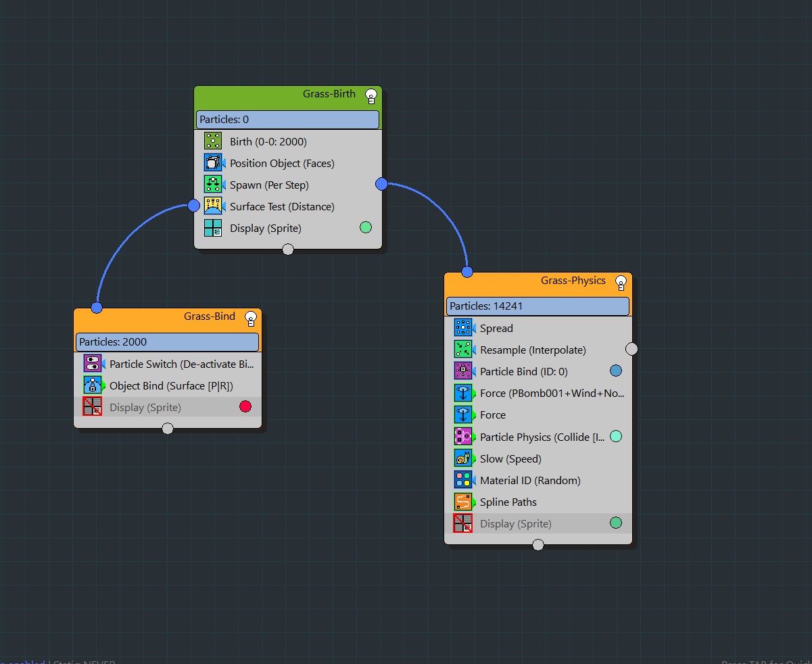This screenshot has width=812, height=664.
Task: Click the Particles: 2000 counter bar
Action: (167, 342)
